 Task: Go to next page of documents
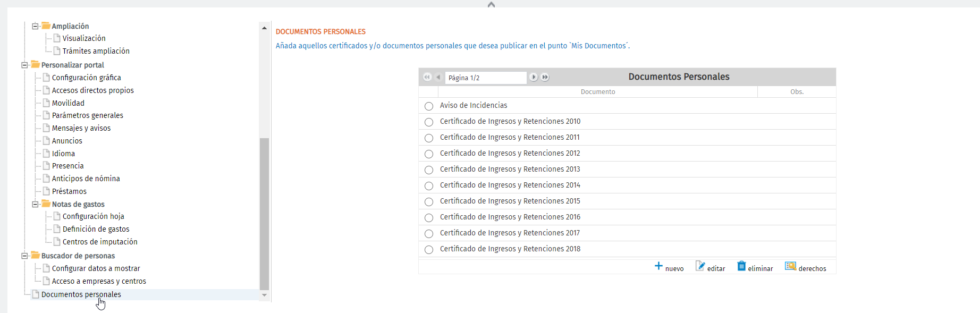pos(534,77)
